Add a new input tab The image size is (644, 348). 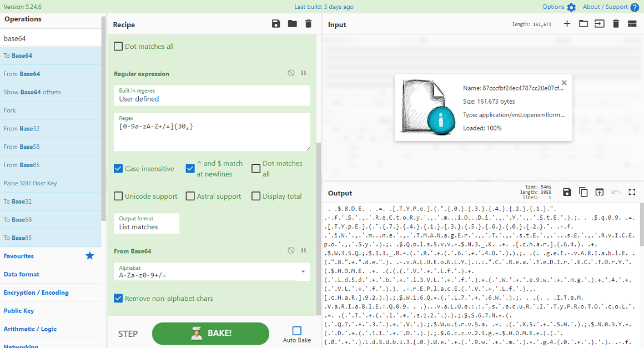tap(567, 24)
